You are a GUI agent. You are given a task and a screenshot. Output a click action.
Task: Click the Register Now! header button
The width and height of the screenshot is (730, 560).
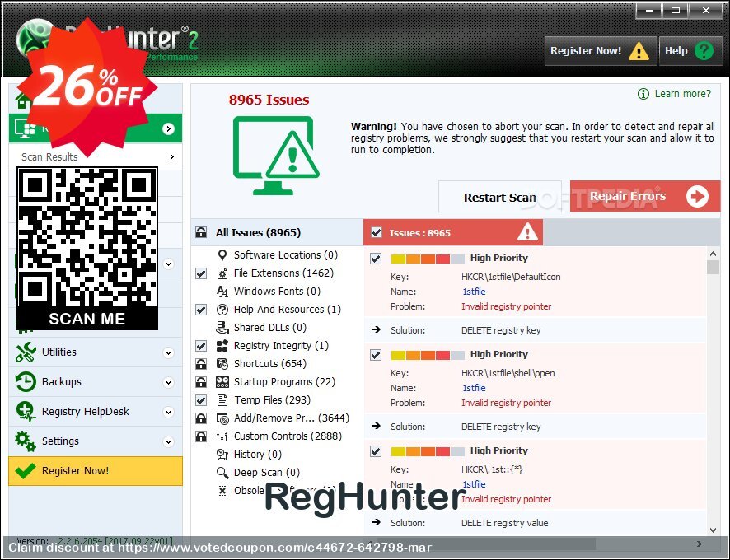pos(601,51)
